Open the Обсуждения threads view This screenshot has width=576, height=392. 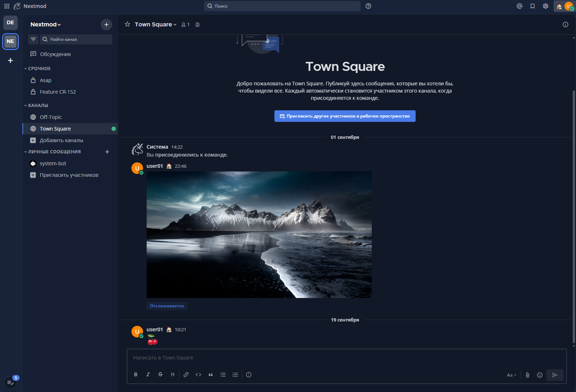70,54
